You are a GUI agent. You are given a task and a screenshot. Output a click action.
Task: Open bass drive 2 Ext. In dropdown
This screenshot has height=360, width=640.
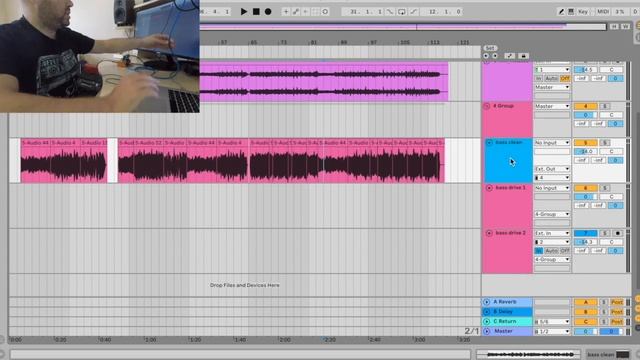552,233
